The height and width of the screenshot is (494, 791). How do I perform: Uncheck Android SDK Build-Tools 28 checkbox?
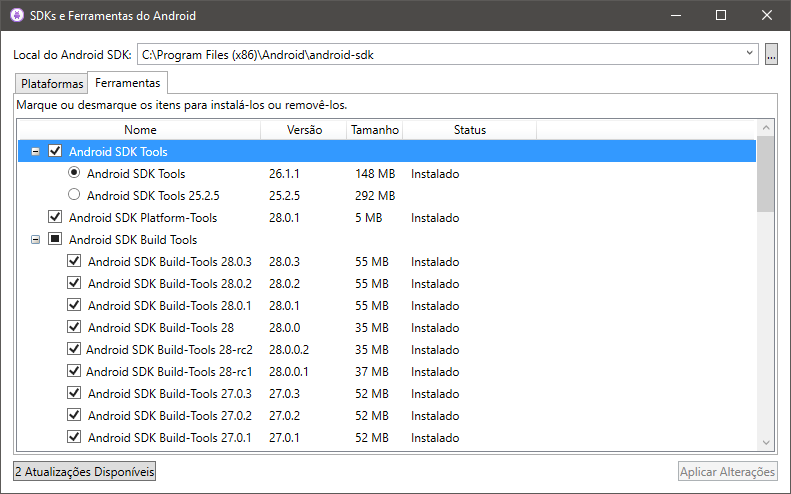(x=74, y=326)
